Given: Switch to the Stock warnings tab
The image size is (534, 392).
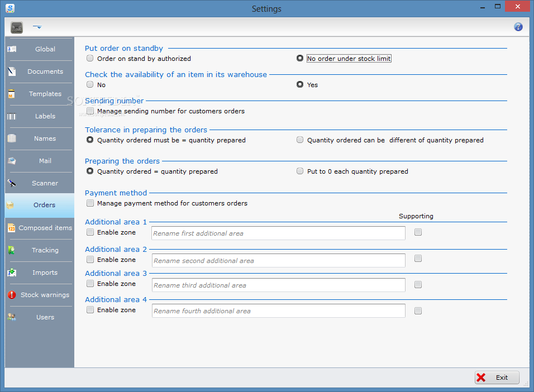Looking at the screenshot, I should pos(40,295).
